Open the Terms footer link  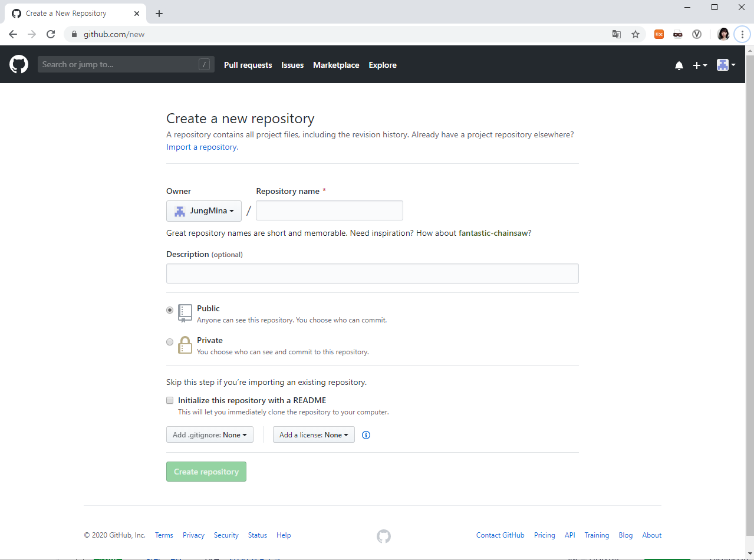coord(164,535)
